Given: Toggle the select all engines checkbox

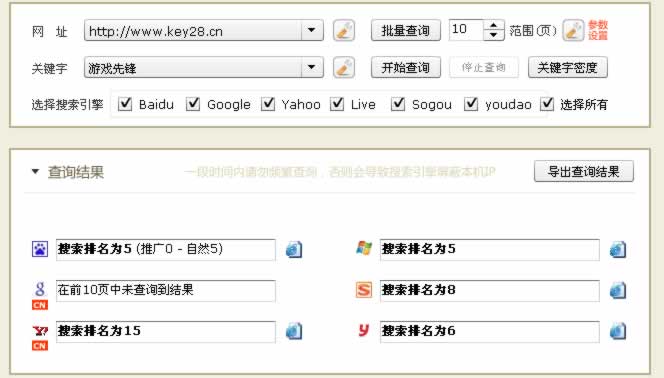Looking at the screenshot, I should coord(547,104).
